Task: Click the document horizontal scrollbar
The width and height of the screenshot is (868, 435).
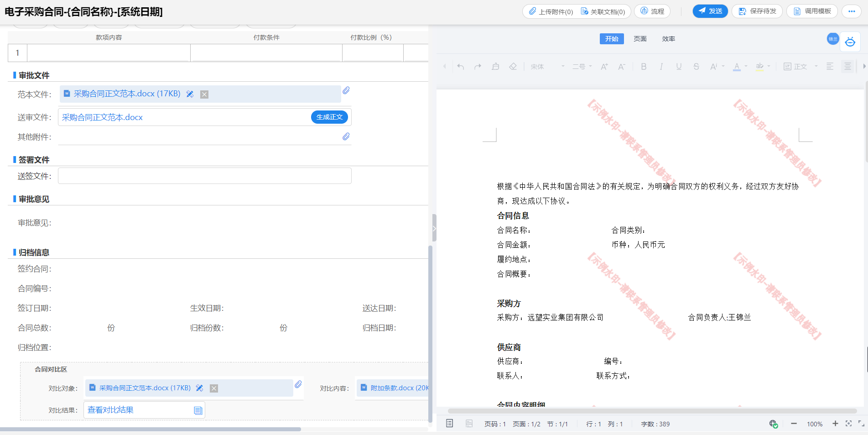Action: [x=652, y=411]
